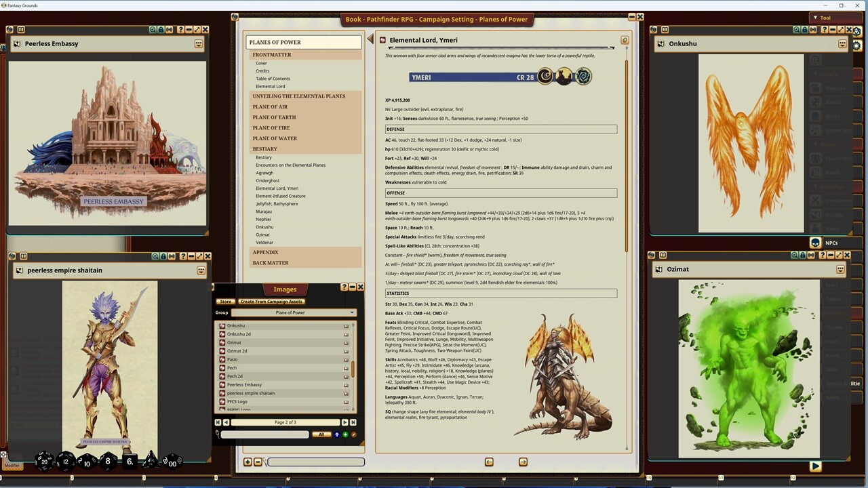Roll the d20 die at the bottom left
This screenshot has width=868, height=488.
[44, 462]
